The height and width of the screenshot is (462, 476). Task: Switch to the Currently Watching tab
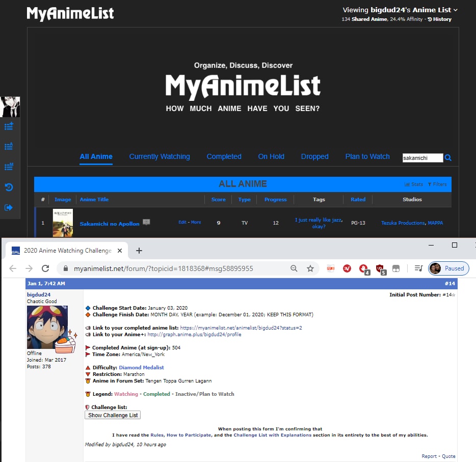[x=160, y=156]
